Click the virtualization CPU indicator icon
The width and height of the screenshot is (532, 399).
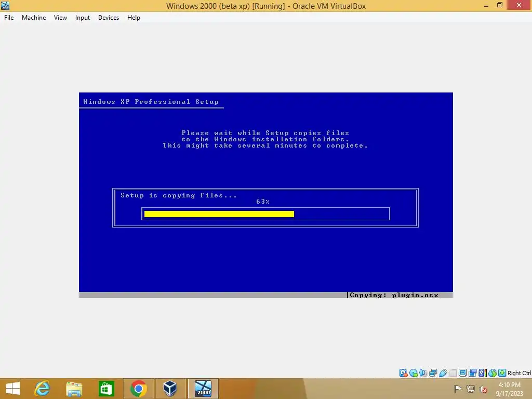pos(483,373)
